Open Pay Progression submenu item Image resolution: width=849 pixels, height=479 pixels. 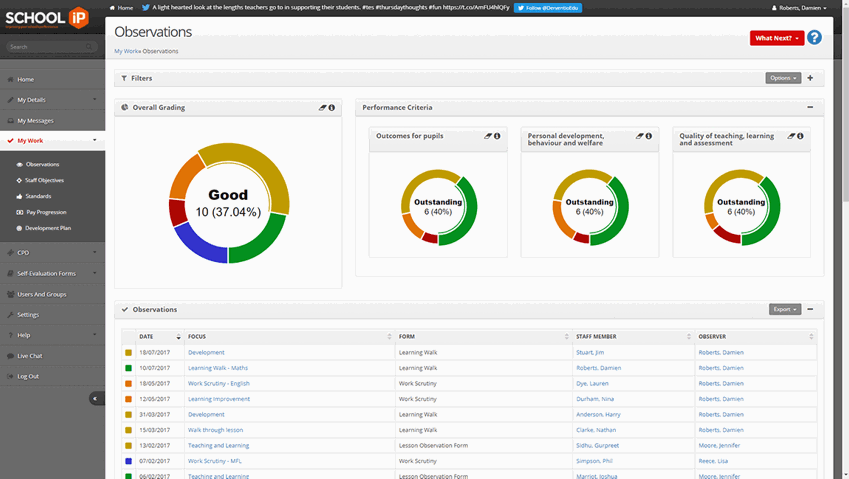46,212
